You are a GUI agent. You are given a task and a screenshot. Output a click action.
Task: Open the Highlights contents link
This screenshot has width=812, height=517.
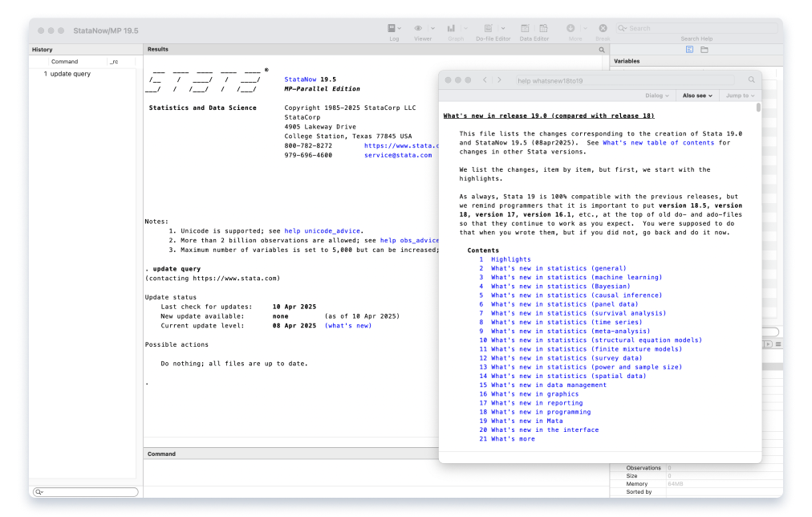[510, 259]
